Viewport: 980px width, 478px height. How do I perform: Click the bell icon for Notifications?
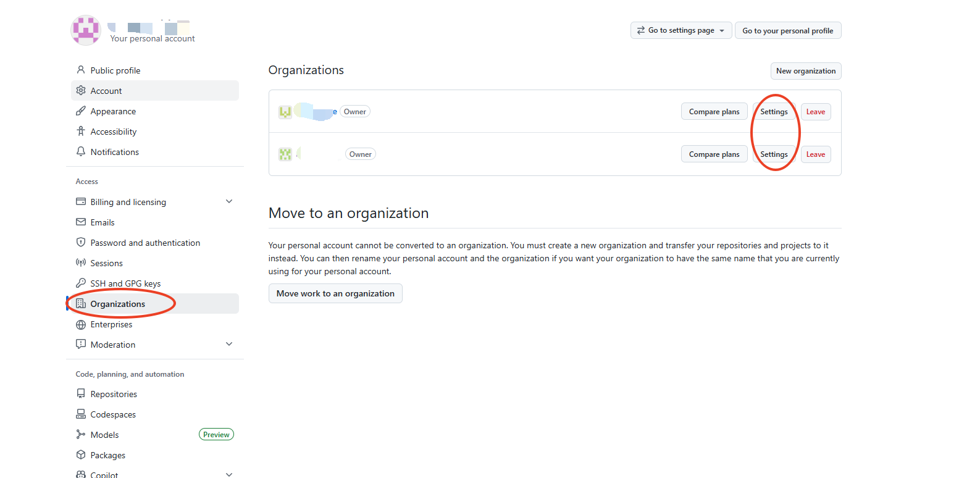81,151
